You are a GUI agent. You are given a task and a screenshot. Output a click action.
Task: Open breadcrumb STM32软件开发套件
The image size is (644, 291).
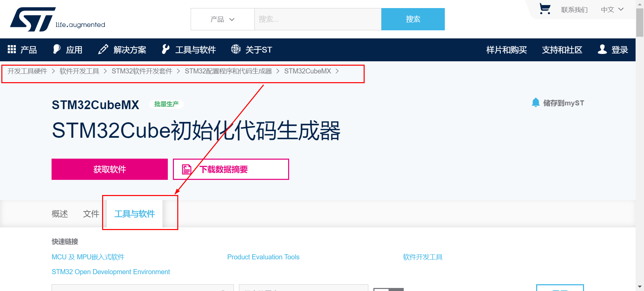(142, 71)
